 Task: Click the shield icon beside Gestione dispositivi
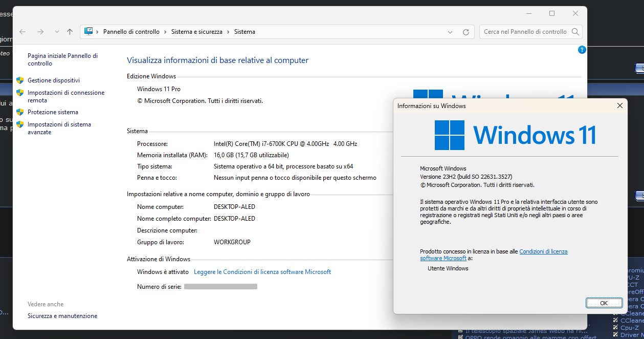[x=20, y=80]
